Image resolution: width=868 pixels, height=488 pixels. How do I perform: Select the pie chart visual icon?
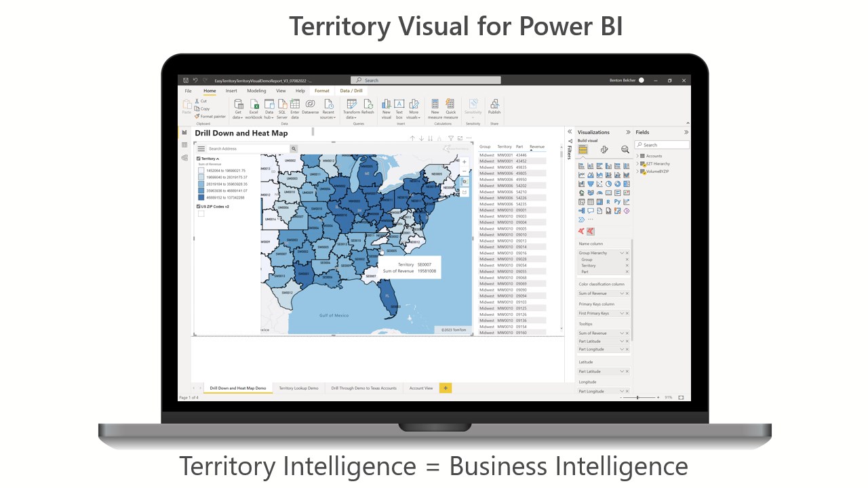608,184
